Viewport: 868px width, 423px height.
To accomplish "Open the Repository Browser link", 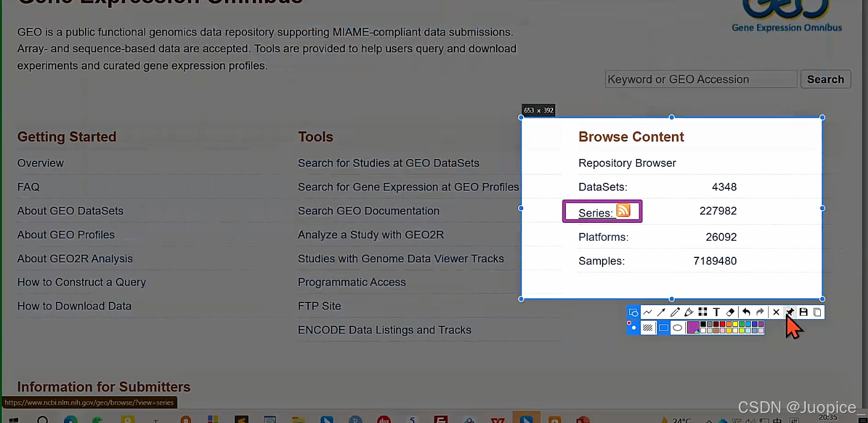I will pos(628,163).
